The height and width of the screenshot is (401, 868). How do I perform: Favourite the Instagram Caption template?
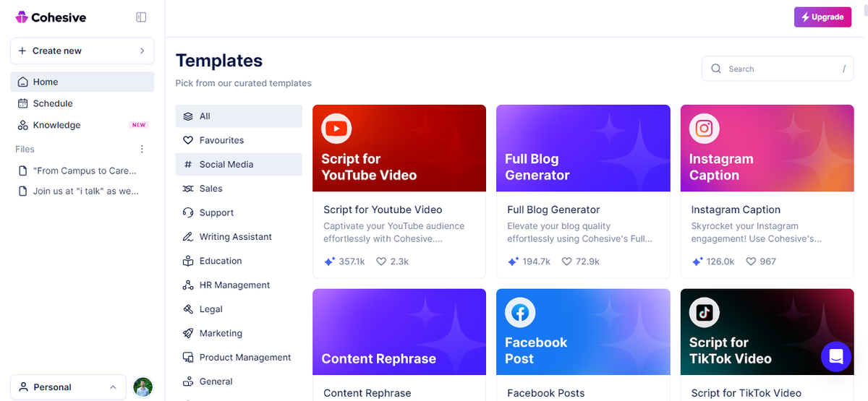pos(752,262)
